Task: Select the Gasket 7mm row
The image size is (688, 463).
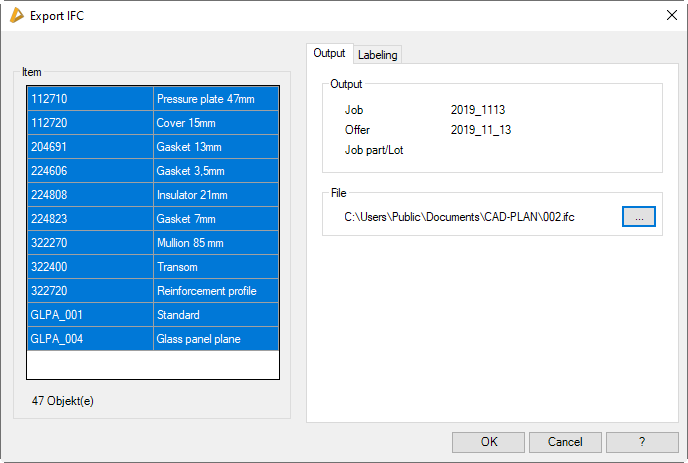Action: point(152,219)
